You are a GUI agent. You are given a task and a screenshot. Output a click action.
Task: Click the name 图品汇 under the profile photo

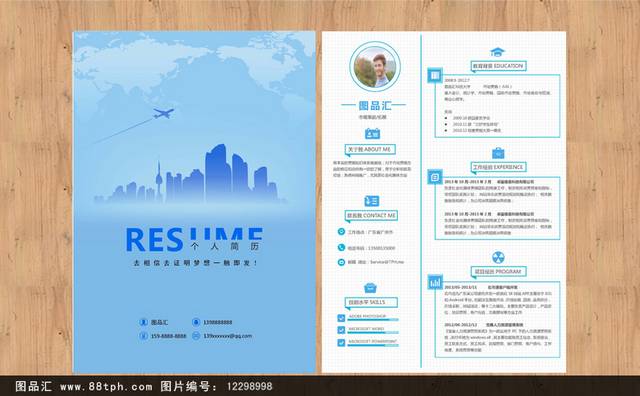pyautogui.click(x=375, y=106)
